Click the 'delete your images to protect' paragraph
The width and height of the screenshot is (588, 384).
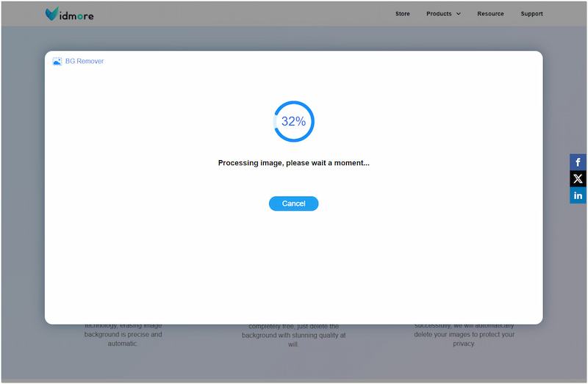point(464,335)
